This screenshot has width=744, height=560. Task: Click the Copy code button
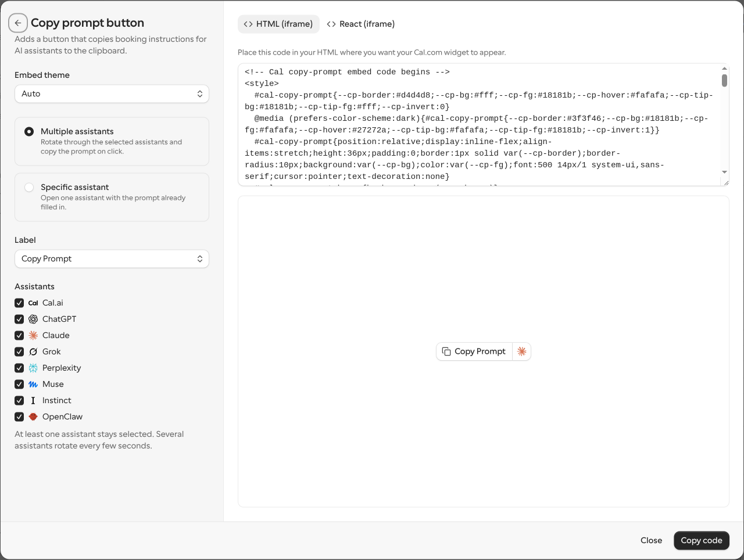tap(701, 540)
